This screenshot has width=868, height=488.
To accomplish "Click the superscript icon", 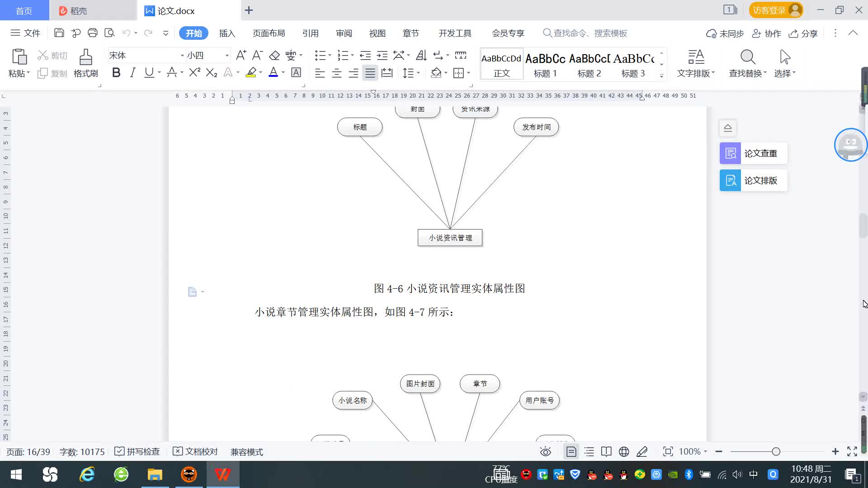I will coord(194,73).
